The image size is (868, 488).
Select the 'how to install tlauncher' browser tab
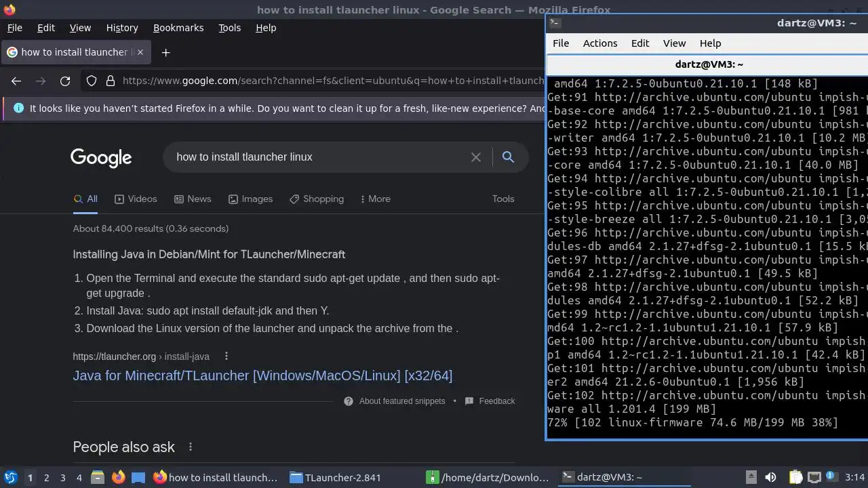coord(75,52)
